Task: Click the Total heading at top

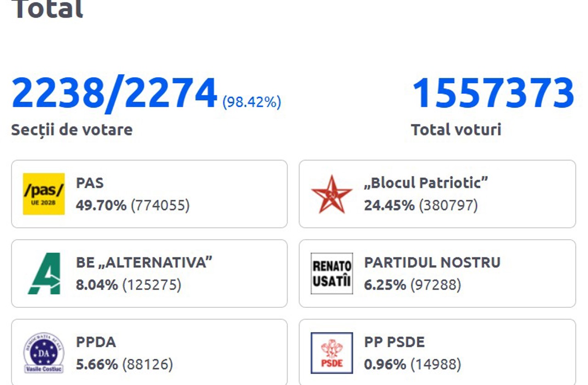Action: pyautogui.click(x=48, y=9)
